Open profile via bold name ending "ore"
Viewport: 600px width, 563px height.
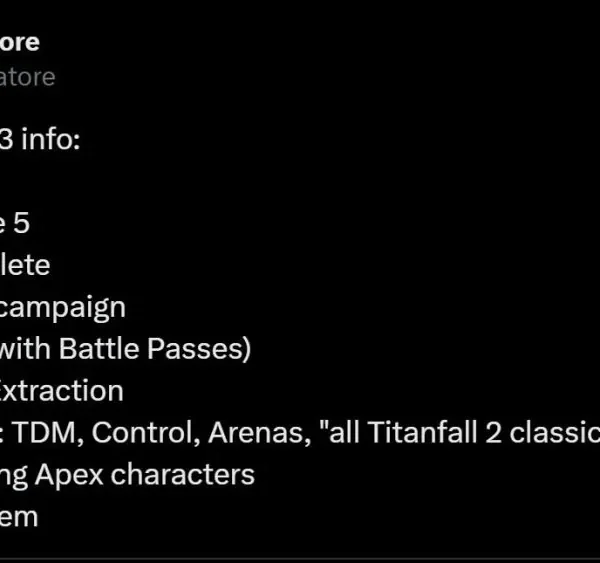(20, 42)
